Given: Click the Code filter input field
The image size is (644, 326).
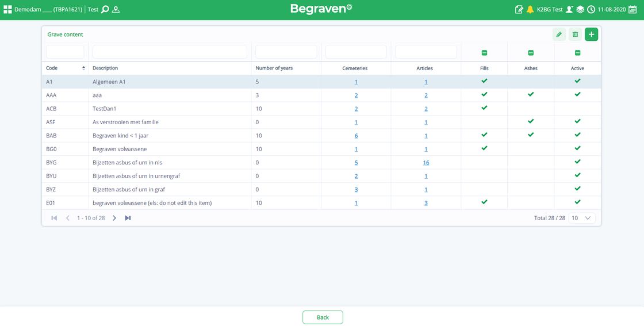Looking at the screenshot, I should [x=65, y=52].
